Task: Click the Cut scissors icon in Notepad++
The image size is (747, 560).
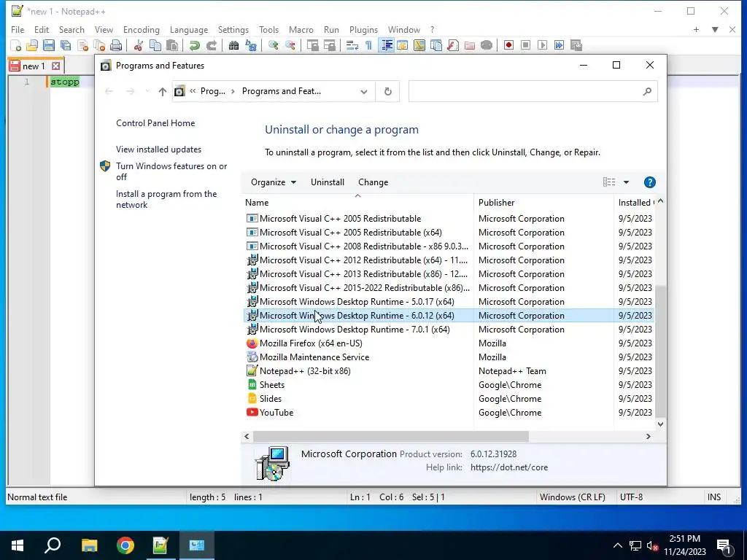Action: pos(139,46)
